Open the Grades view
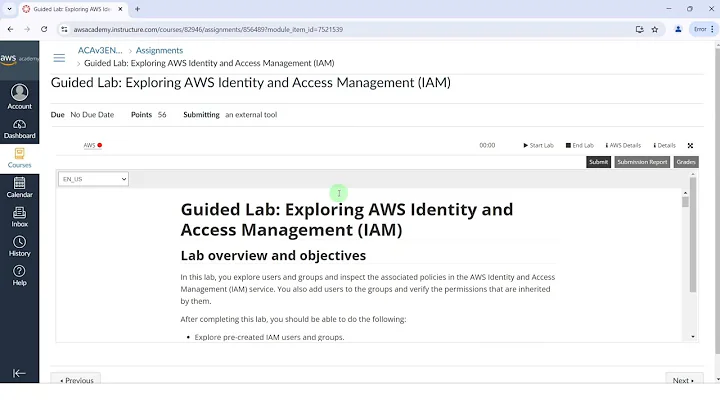 [x=686, y=162]
